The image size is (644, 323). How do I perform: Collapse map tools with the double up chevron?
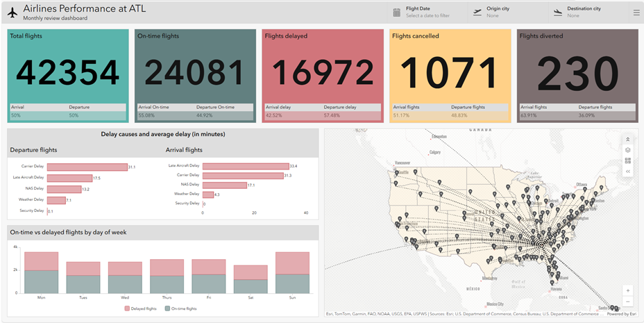coord(627,140)
